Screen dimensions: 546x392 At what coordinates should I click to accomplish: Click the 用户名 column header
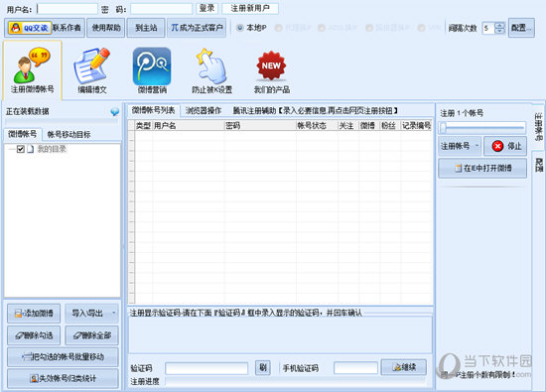(x=189, y=126)
